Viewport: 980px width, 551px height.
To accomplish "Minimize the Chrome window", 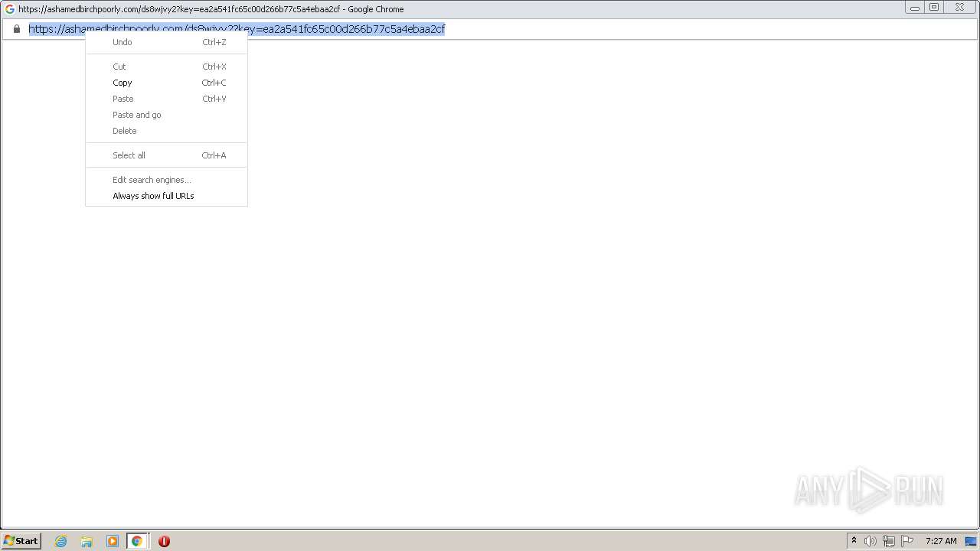I will (915, 8).
